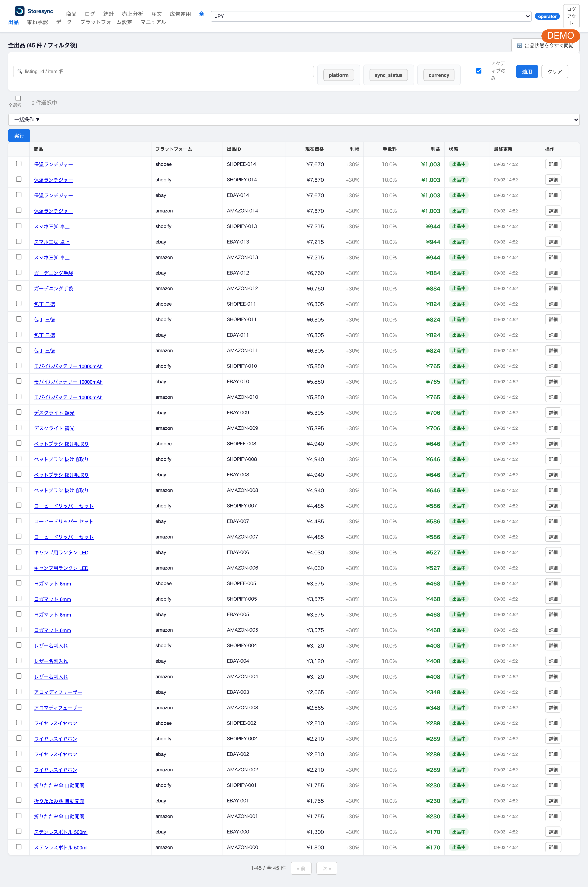Expand the 一括操作 bulk action dropdown
Viewport: 588px width, 887px height.
(294, 120)
